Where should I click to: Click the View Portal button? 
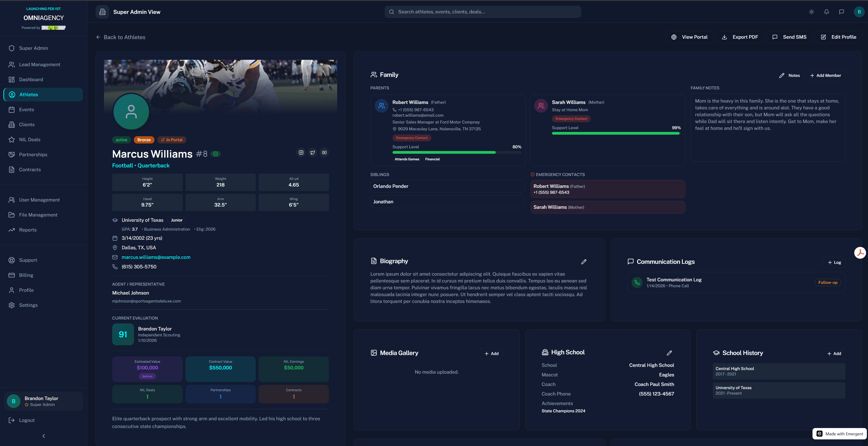689,37
